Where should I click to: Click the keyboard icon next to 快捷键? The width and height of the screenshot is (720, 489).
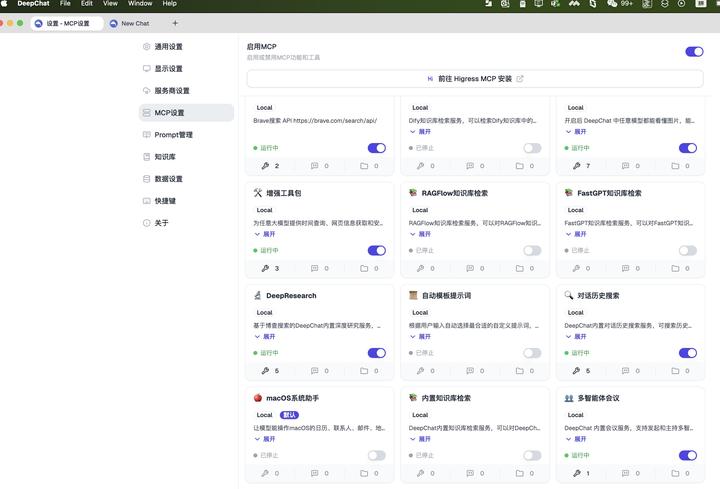(146, 201)
